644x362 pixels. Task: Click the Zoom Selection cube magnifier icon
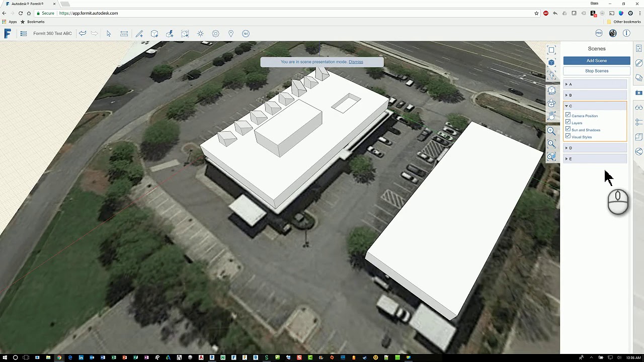pos(551,156)
